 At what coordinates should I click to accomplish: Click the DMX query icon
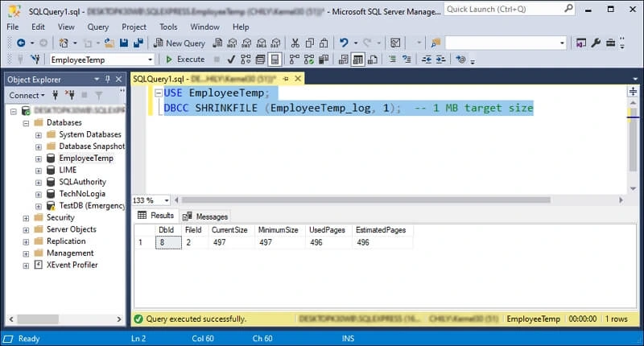pyautogui.click(x=246, y=43)
